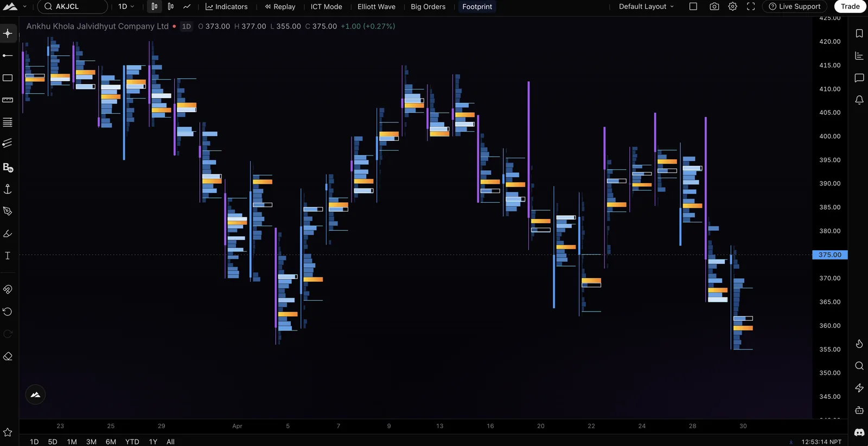Choose the parallel channel tool
Viewport: 868px width, 446px height.
pyautogui.click(x=8, y=143)
